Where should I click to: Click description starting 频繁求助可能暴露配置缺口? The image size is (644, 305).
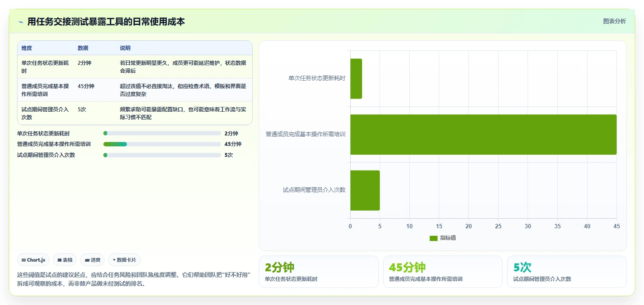[183, 113]
